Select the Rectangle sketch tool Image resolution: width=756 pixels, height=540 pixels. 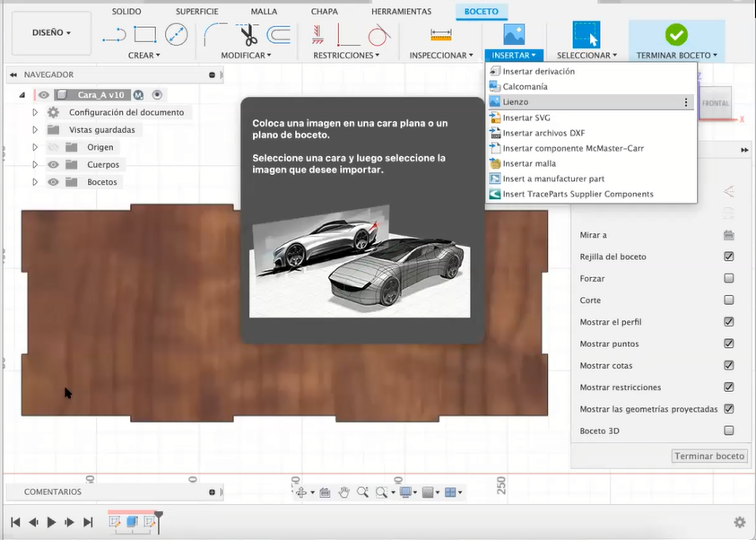(x=145, y=35)
